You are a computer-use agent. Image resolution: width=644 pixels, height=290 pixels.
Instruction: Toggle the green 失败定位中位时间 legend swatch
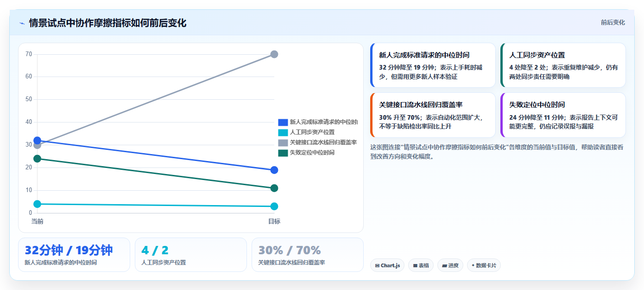click(283, 153)
